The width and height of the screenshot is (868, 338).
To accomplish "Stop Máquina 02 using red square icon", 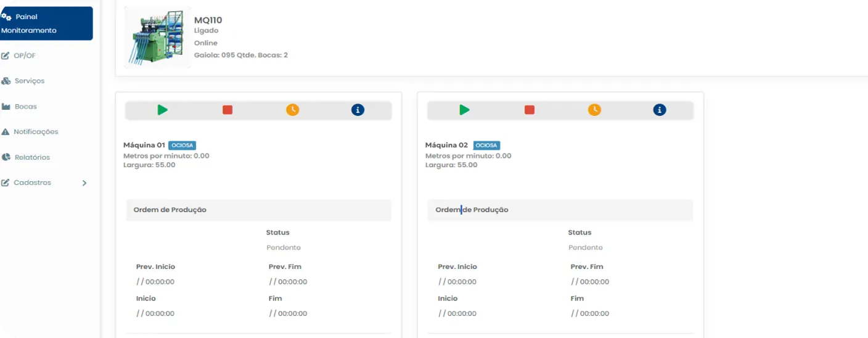I will click(530, 110).
